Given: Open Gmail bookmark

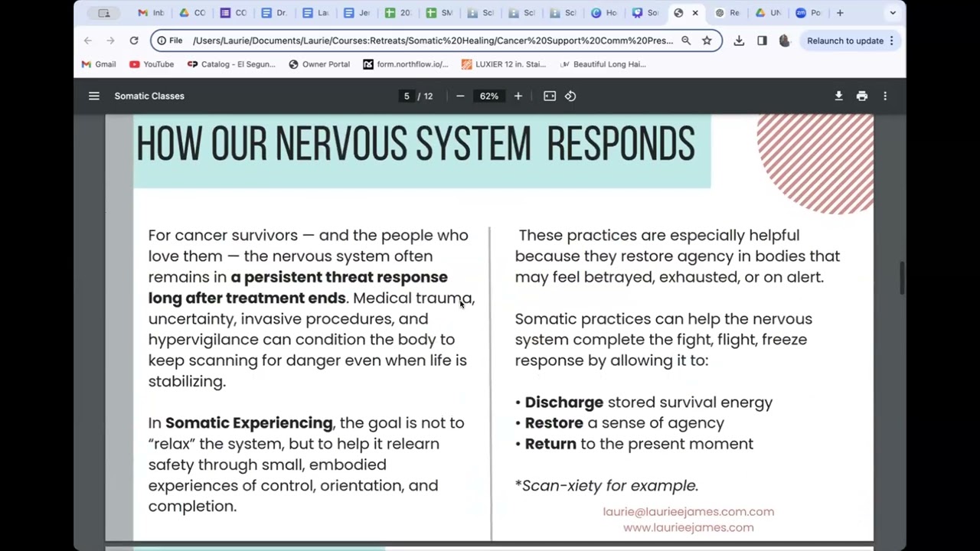Looking at the screenshot, I should click(99, 64).
